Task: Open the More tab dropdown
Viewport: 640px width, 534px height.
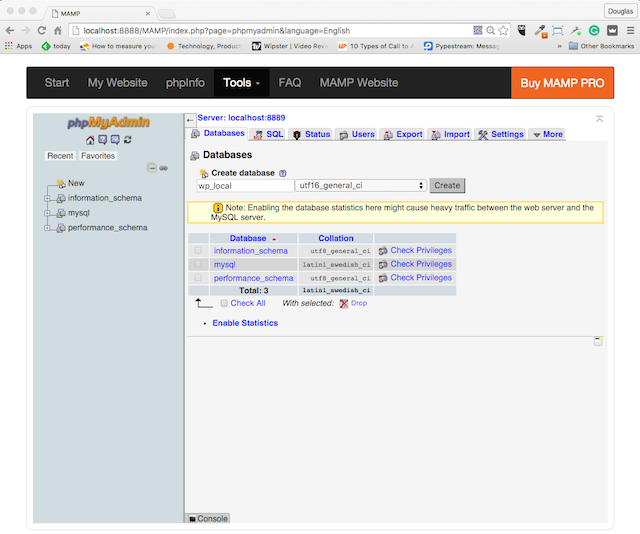Action: [x=547, y=134]
